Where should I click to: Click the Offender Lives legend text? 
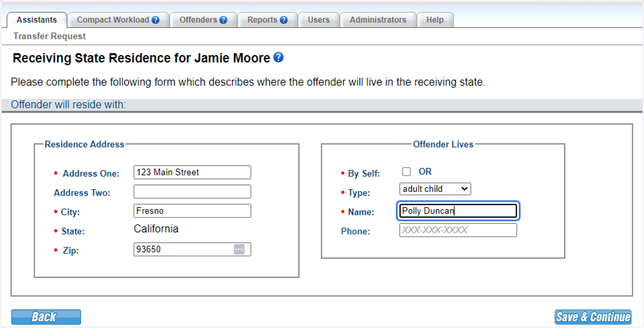click(443, 144)
